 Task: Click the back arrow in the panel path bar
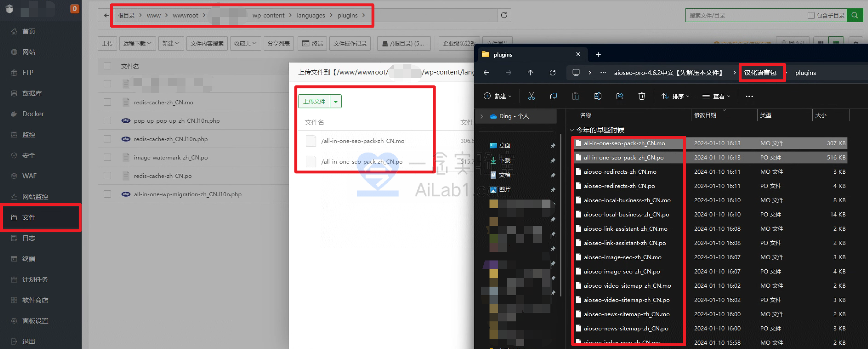coord(106,15)
